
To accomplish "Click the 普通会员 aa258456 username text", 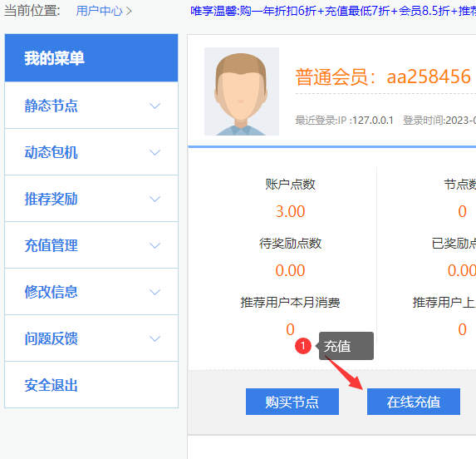I will (x=383, y=76).
